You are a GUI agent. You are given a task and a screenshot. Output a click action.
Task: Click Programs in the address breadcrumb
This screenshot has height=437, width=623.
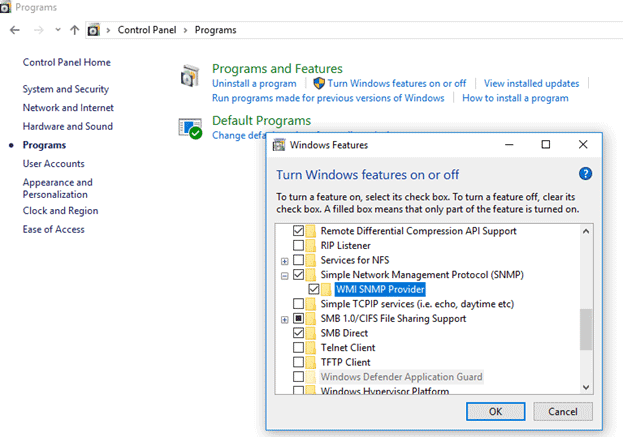pos(215,30)
